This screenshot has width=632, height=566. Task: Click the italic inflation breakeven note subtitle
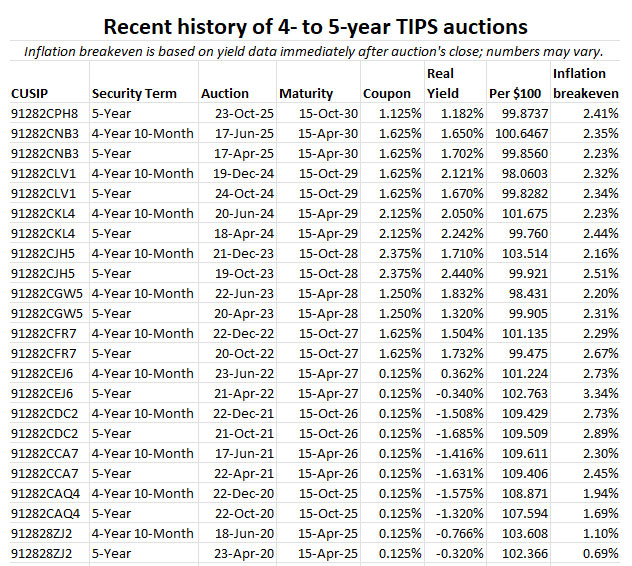tap(315, 50)
